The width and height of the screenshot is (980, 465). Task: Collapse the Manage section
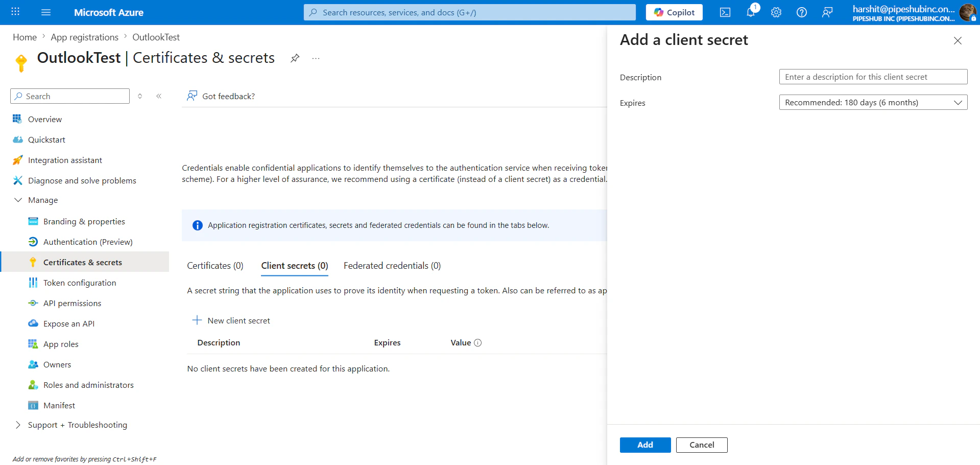coord(18,200)
